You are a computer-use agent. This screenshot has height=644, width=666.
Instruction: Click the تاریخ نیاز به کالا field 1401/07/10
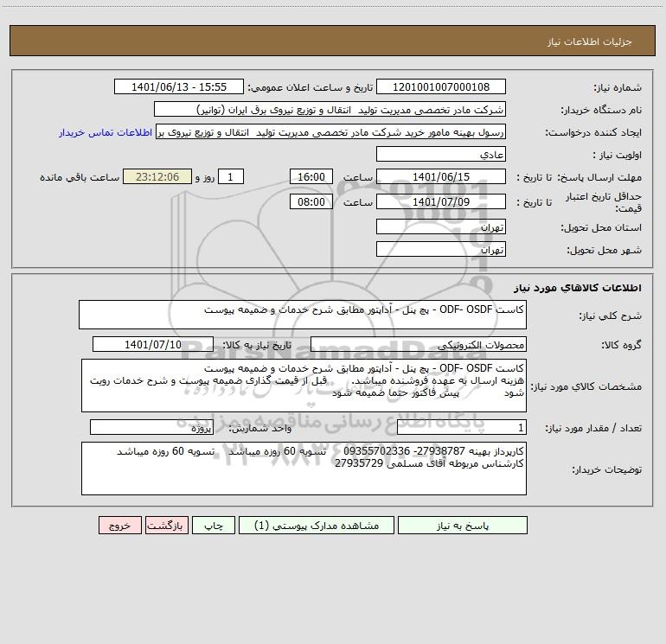(x=153, y=344)
